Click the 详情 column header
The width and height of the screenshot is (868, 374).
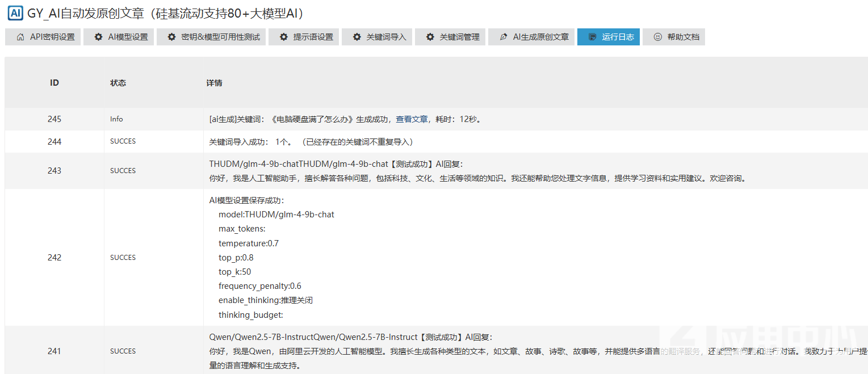(214, 83)
